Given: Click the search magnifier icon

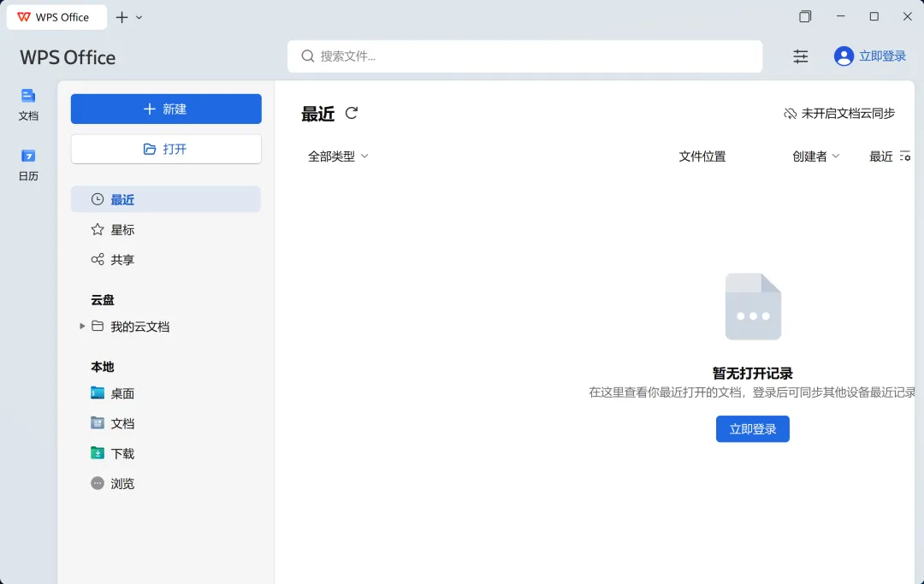Looking at the screenshot, I should click(x=308, y=56).
